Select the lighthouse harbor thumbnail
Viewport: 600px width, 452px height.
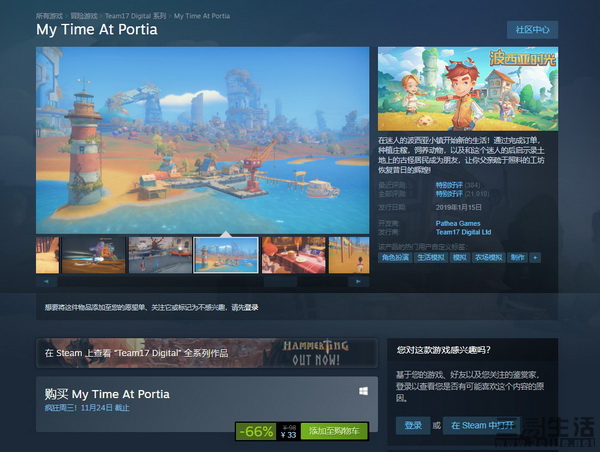pos(226,255)
